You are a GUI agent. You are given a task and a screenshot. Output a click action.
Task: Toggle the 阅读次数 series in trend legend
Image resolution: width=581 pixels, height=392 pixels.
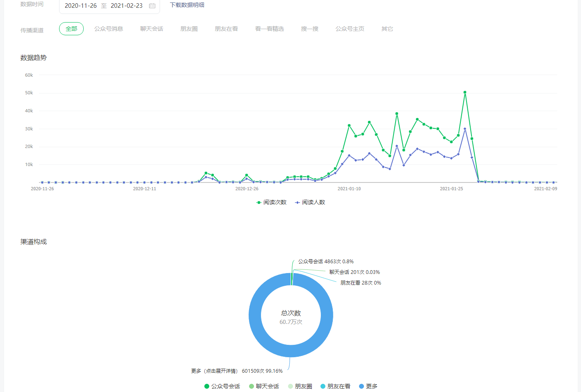coord(271,202)
